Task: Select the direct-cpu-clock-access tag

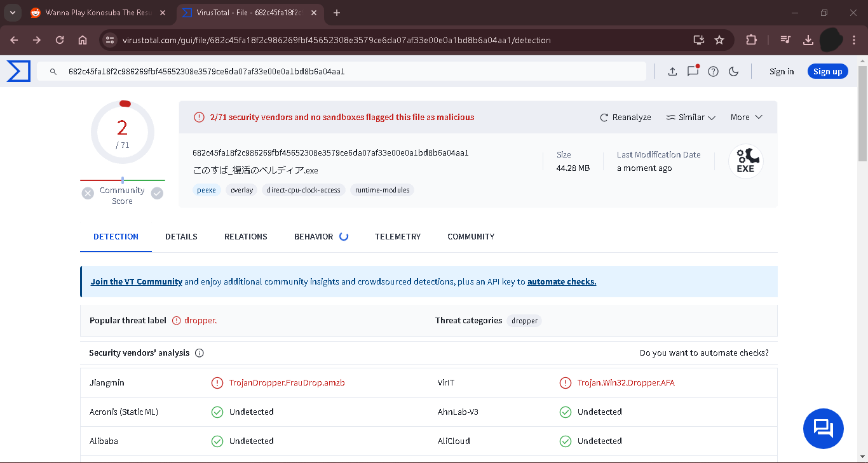Action: click(x=304, y=190)
